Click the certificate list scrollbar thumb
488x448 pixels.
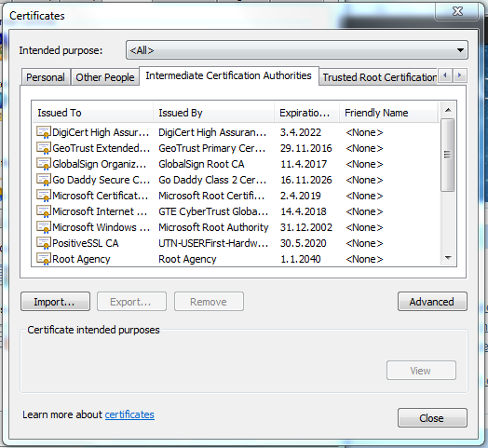(x=448, y=155)
